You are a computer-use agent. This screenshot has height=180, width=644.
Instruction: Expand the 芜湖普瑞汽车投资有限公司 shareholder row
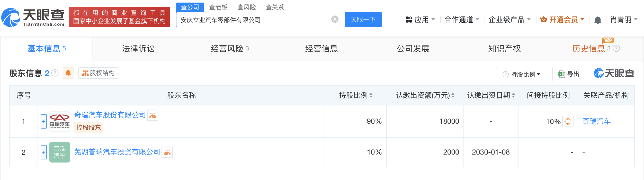[44, 152]
